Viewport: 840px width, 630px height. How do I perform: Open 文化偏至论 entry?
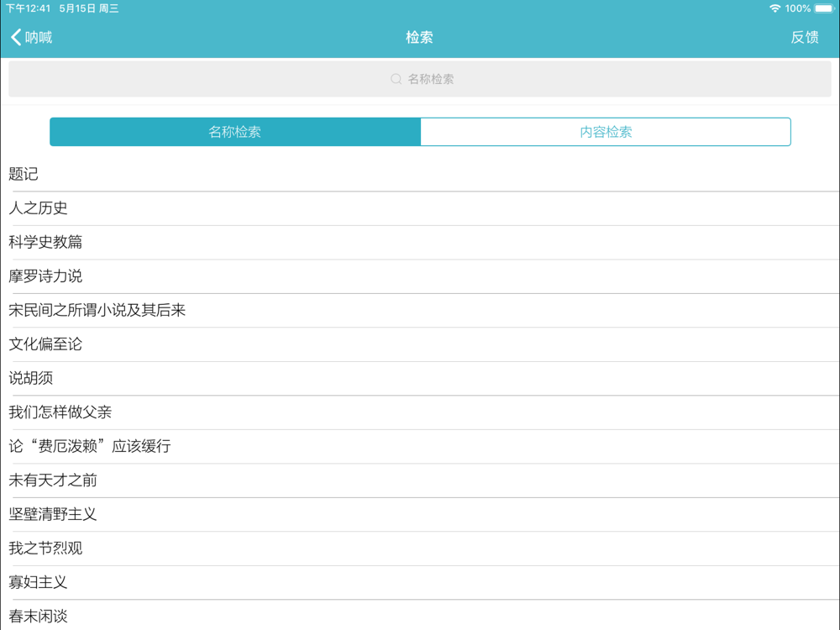[x=420, y=344]
